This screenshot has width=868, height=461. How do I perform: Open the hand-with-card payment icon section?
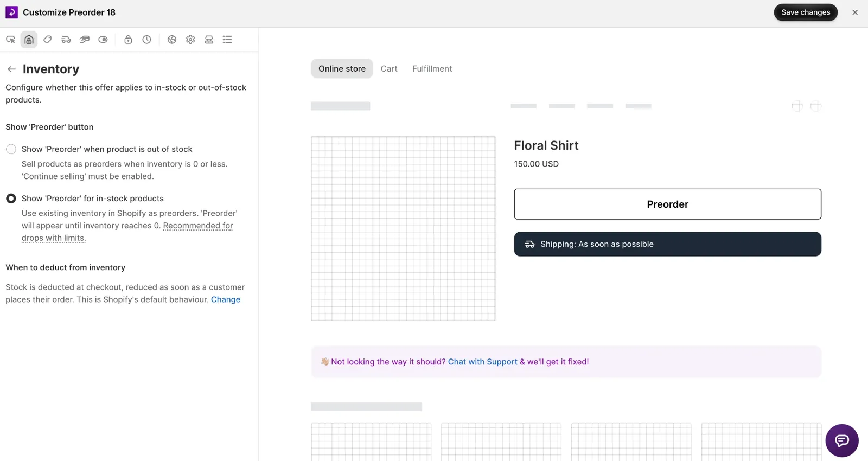point(85,40)
